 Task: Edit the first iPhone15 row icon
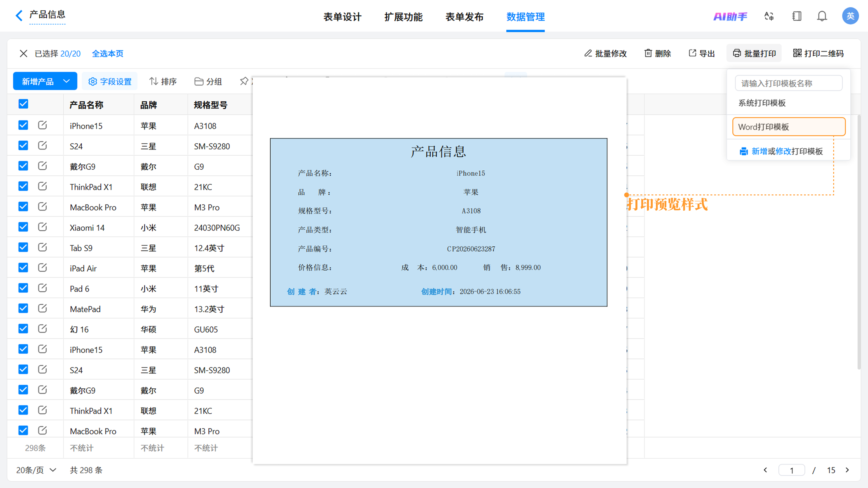point(42,125)
